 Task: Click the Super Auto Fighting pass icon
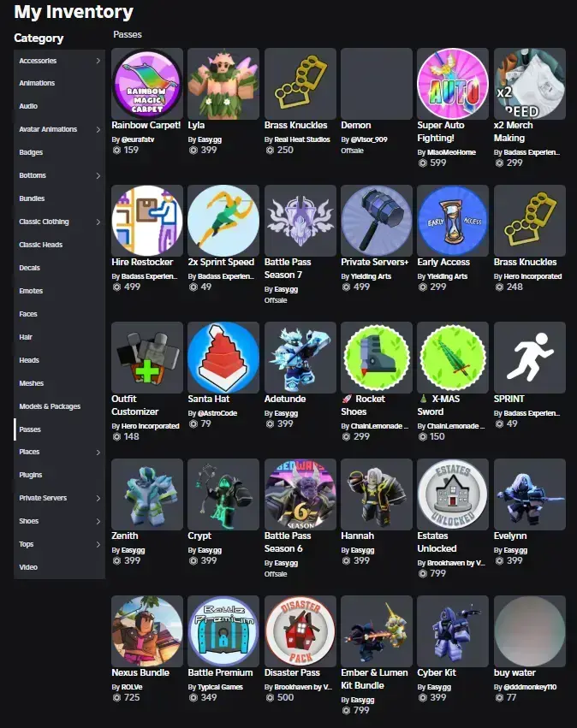tap(453, 84)
